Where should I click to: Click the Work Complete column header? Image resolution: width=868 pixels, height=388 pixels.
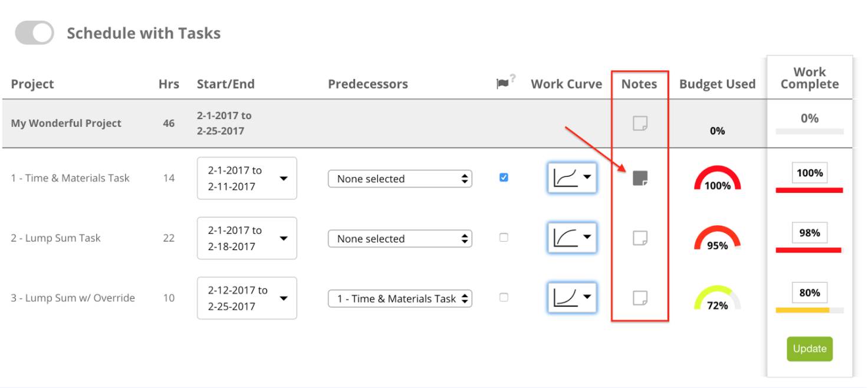coord(809,77)
